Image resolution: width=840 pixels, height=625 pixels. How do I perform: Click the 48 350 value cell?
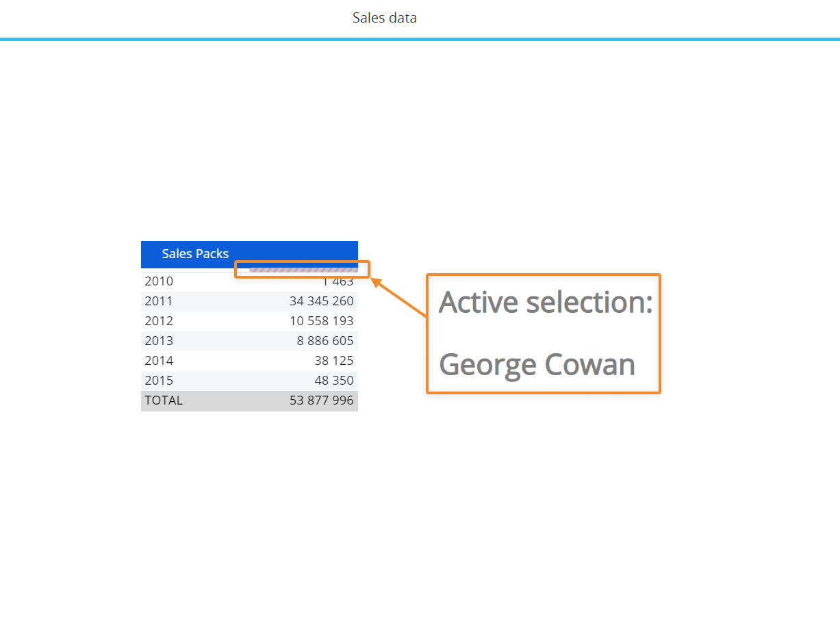tap(334, 381)
